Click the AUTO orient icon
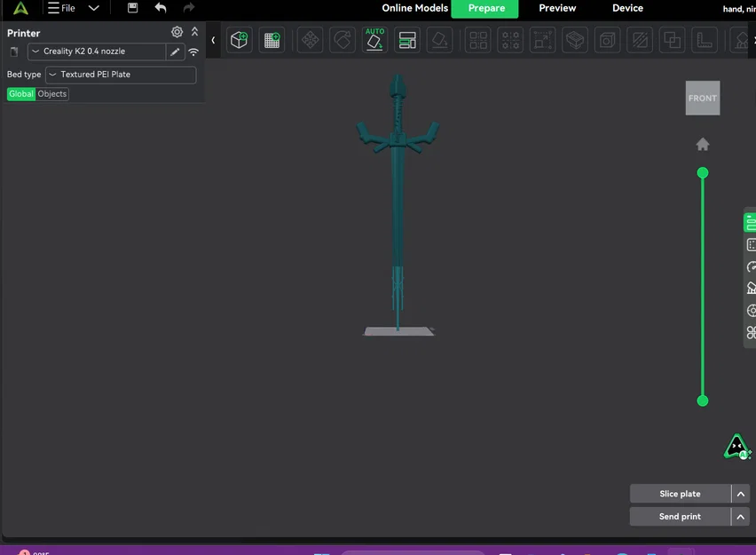 click(x=374, y=40)
